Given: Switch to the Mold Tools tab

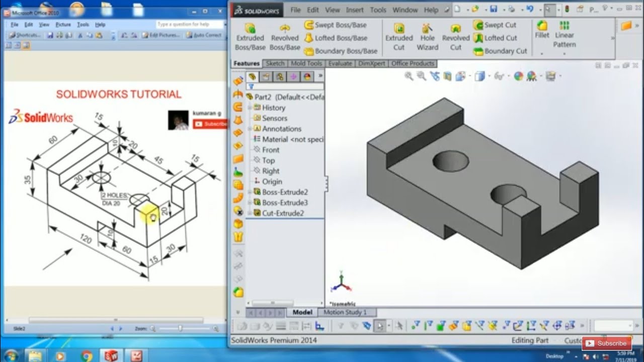Looking at the screenshot, I should coord(306,64).
